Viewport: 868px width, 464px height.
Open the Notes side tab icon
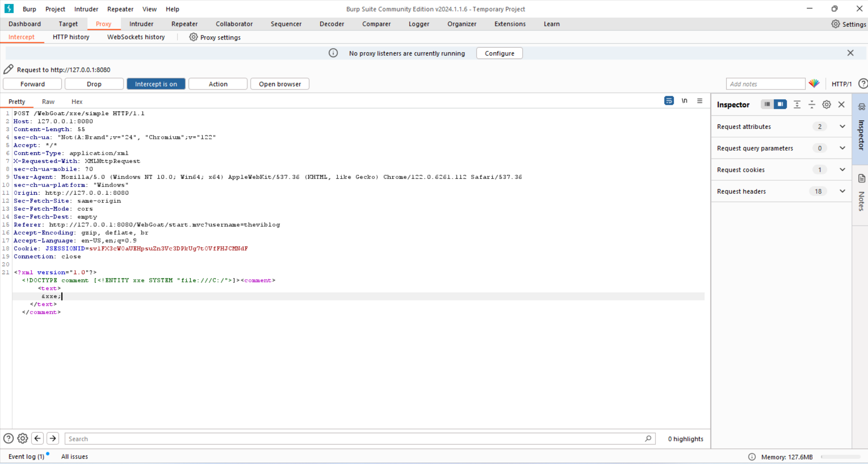(862, 178)
